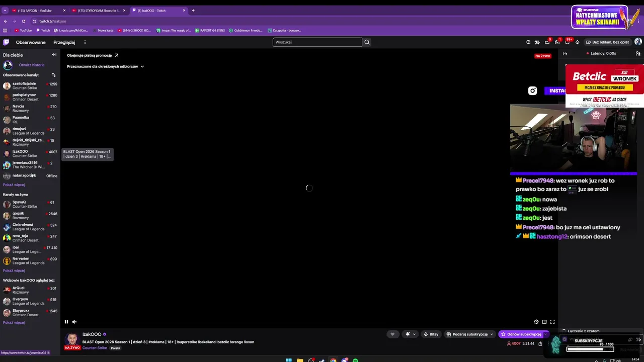
Task: Open Spotify from Windows taskbar
Action: 355,360
